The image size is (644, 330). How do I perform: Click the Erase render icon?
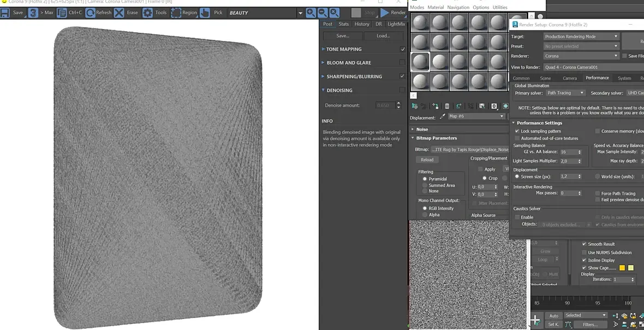coord(119,13)
